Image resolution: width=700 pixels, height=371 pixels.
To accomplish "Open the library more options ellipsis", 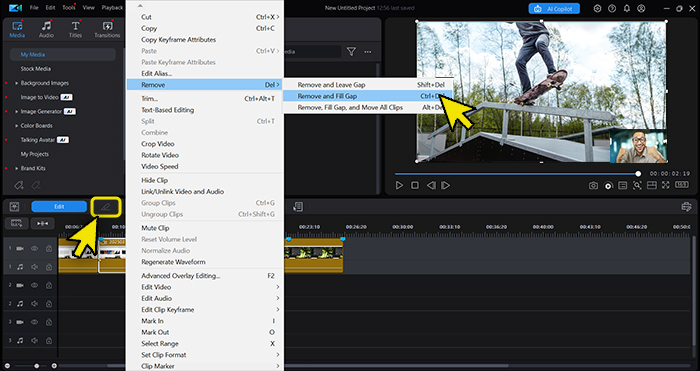I will click(x=367, y=52).
